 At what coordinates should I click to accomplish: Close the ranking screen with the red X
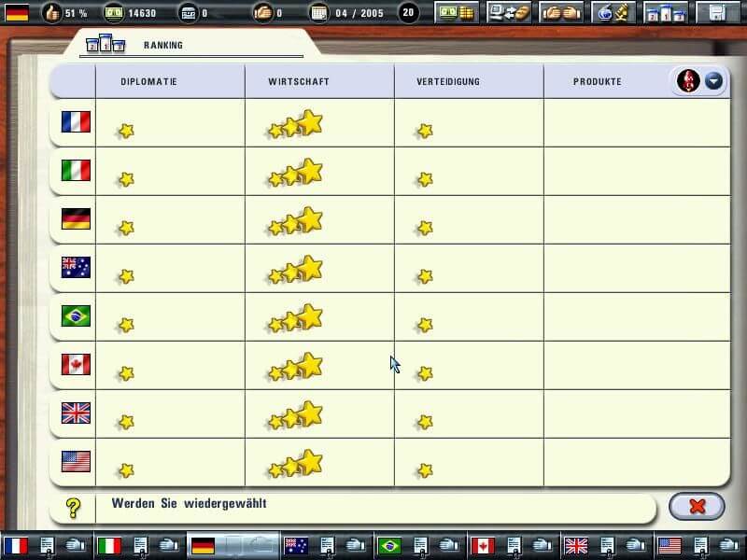pos(697,506)
